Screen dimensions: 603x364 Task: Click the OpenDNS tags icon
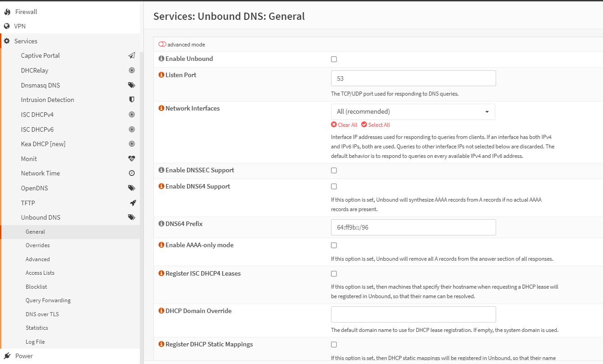[132, 188]
